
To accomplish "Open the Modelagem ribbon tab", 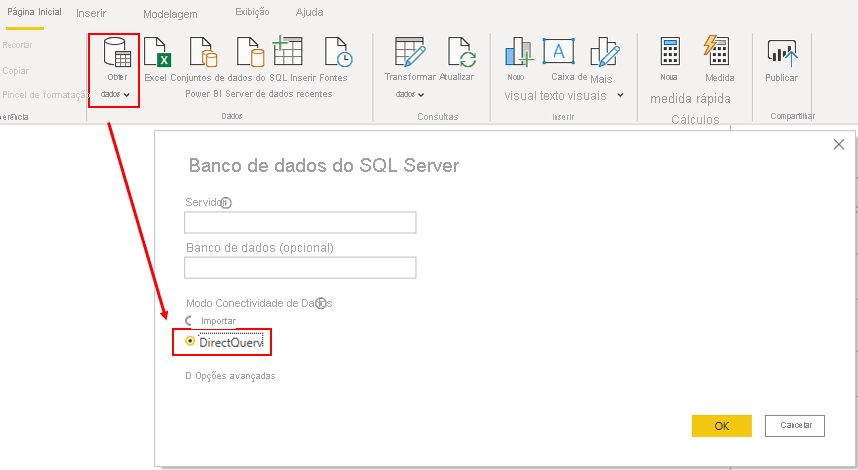I will click(x=170, y=14).
